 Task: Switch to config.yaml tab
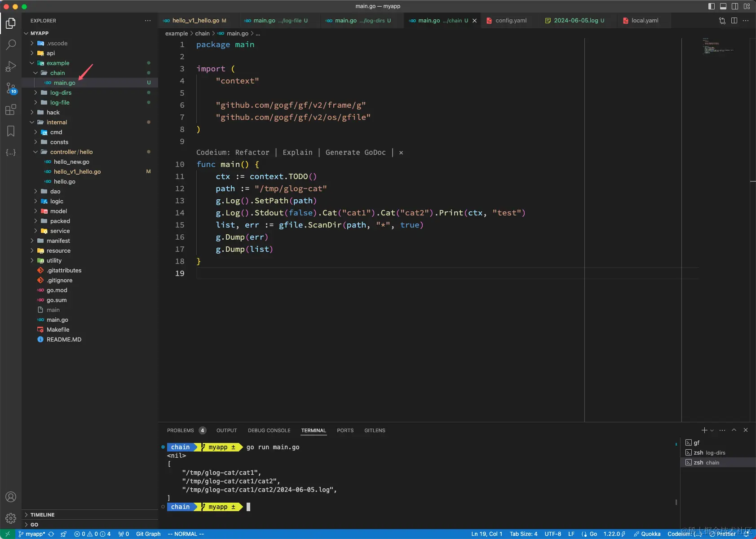pos(511,21)
